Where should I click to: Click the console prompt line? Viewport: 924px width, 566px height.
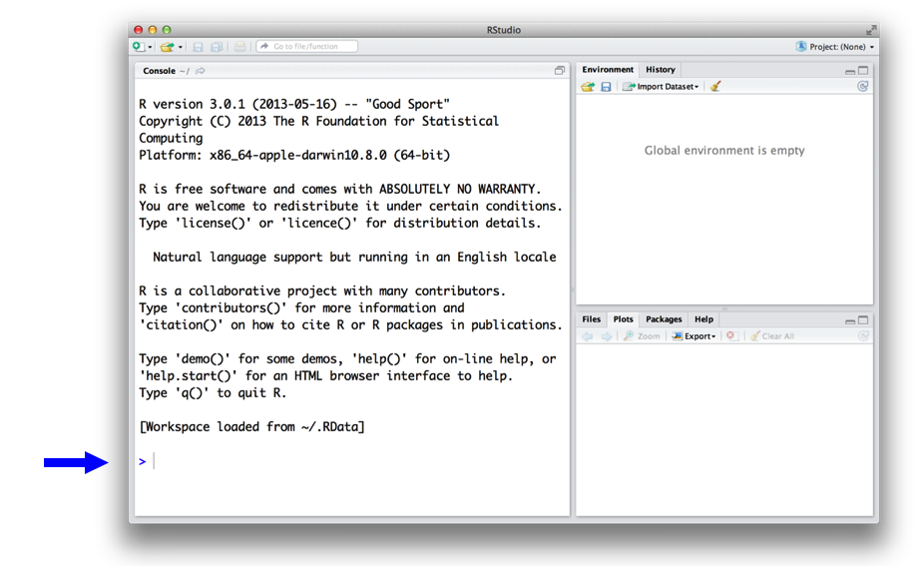click(299, 461)
